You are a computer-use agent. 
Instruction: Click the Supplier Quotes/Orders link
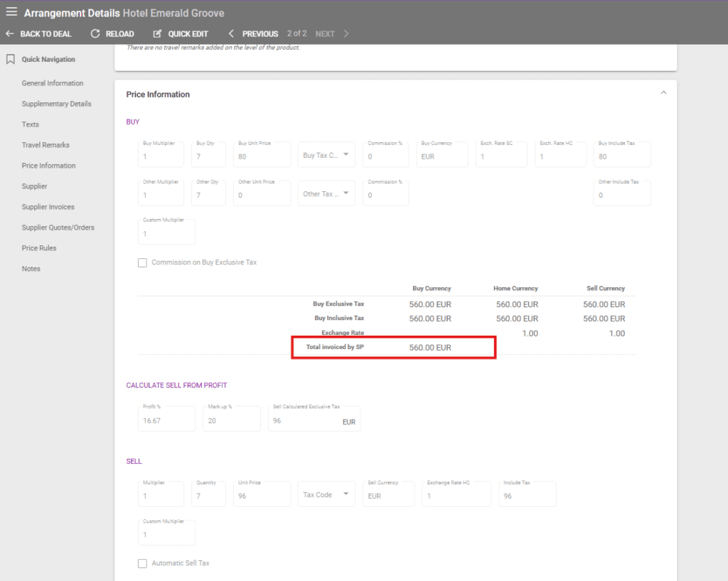[58, 228]
